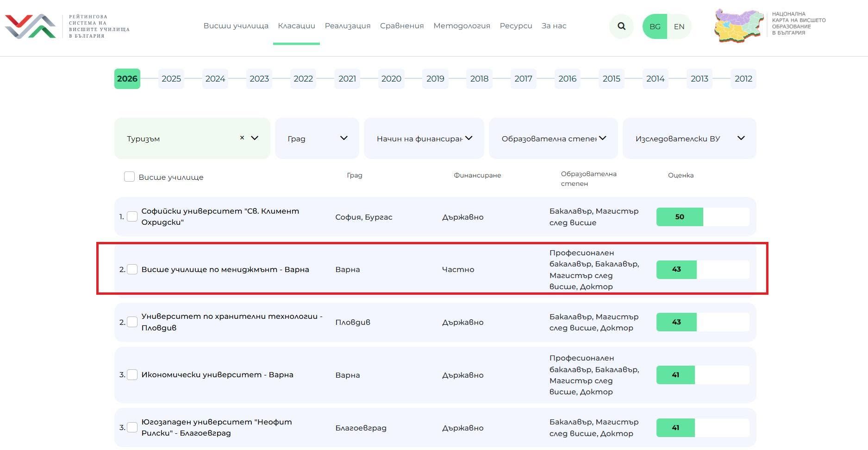
Task: Open the search magnifier icon
Action: point(621,26)
